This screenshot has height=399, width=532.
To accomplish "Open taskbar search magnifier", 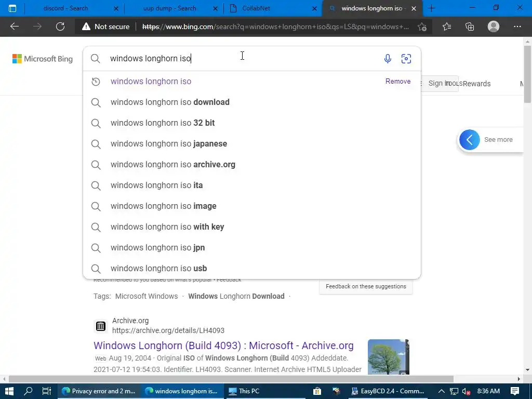I will coord(28,391).
